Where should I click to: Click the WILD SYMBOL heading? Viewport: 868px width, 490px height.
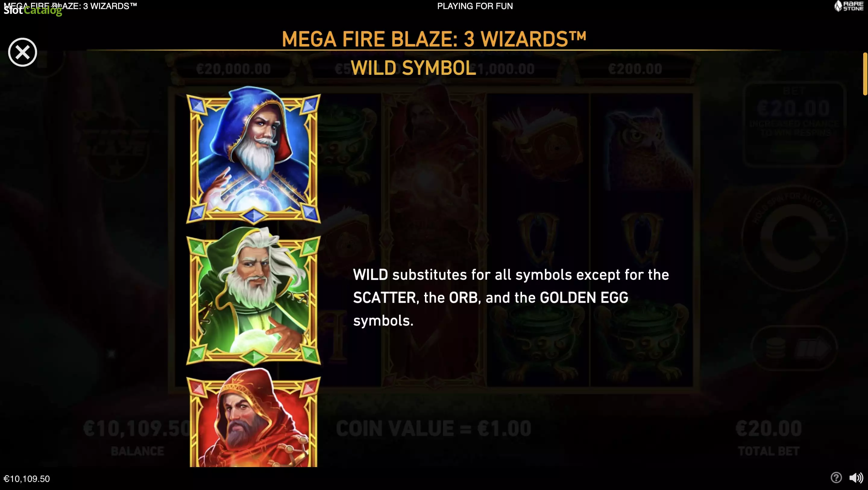414,68
